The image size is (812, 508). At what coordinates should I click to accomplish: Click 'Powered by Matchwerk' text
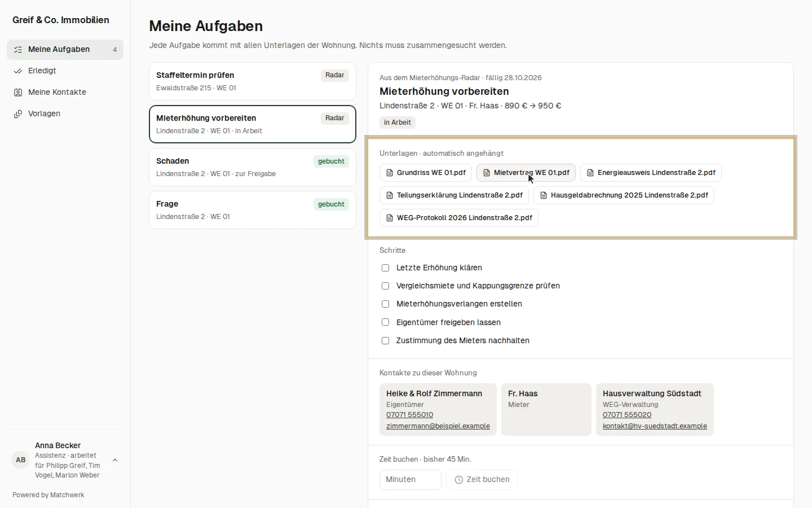pyautogui.click(x=48, y=495)
